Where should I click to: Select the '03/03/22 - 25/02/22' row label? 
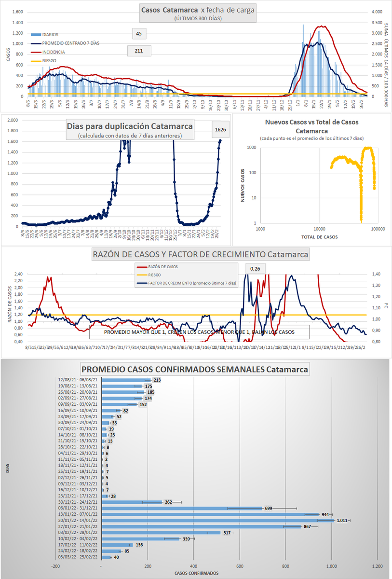tap(77, 557)
